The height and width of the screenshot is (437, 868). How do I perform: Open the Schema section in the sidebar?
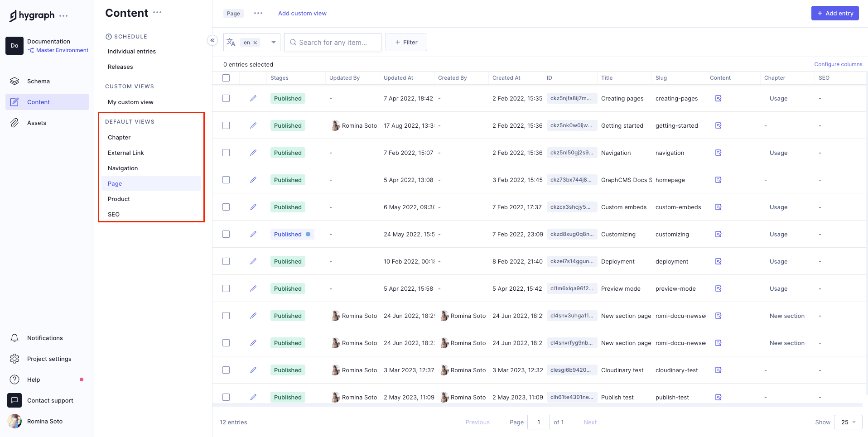point(38,81)
